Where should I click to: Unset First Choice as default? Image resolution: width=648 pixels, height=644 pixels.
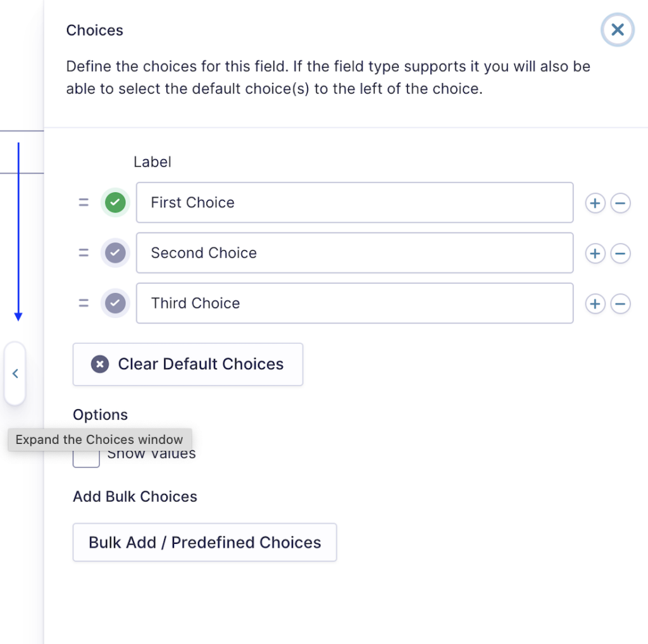(115, 202)
